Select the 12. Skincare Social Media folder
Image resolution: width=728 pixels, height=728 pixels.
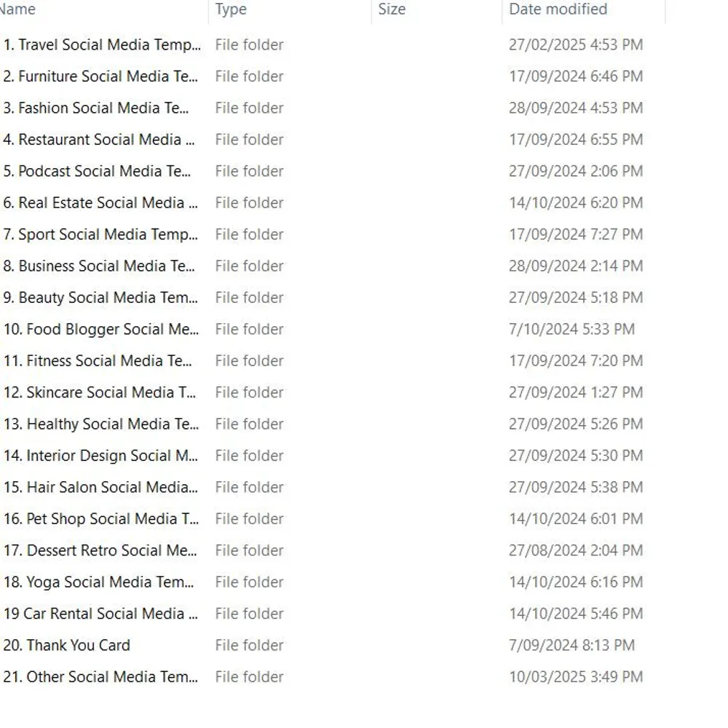pos(100,393)
